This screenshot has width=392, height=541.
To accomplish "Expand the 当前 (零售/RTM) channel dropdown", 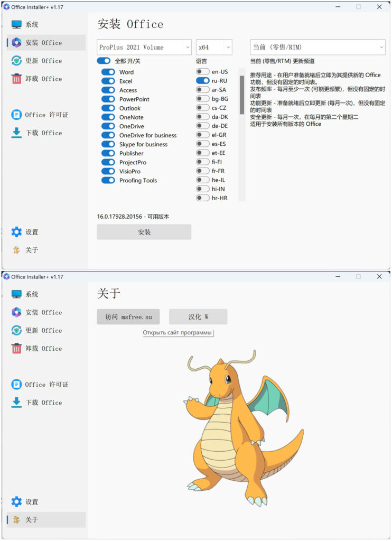I will pyautogui.click(x=318, y=47).
